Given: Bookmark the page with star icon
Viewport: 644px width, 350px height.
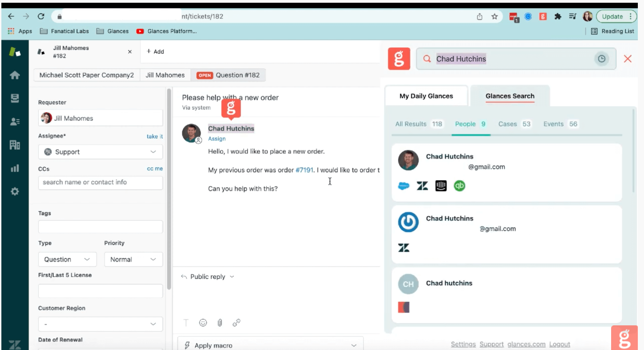Looking at the screenshot, I should click(x=494, y=16).
